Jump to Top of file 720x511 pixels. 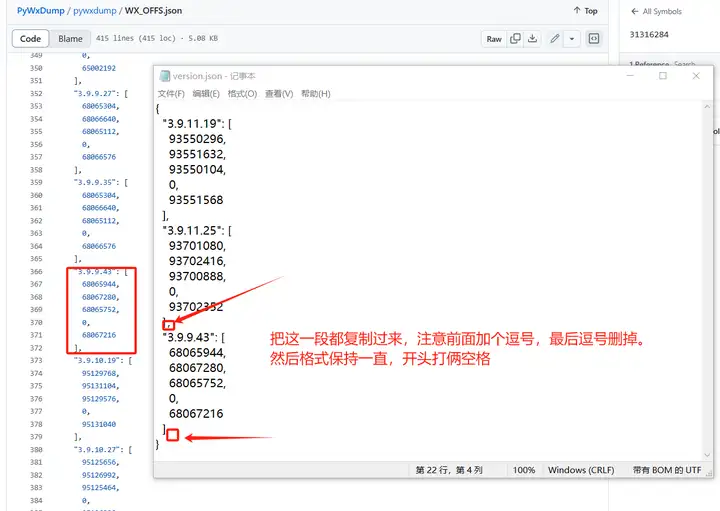(585, 11)
